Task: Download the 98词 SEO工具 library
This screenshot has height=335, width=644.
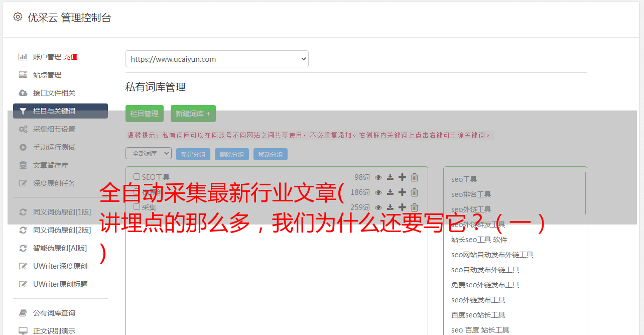Action: tap(391, 177)
